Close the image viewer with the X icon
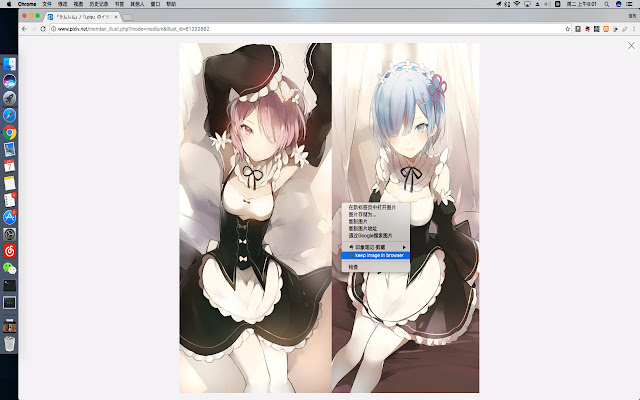Image resolution: width=640 pixels, height=400 pixels. [631, 46]
